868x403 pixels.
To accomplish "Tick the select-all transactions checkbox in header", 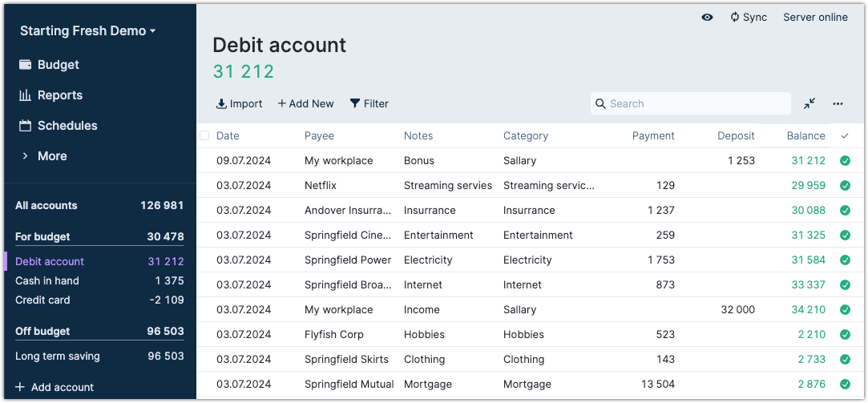I will 204,135.
